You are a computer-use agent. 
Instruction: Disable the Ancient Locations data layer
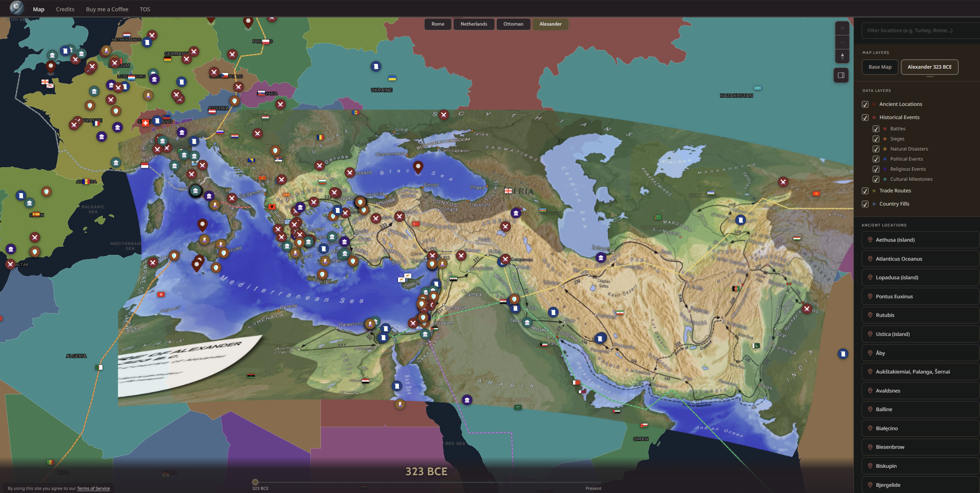866,104
